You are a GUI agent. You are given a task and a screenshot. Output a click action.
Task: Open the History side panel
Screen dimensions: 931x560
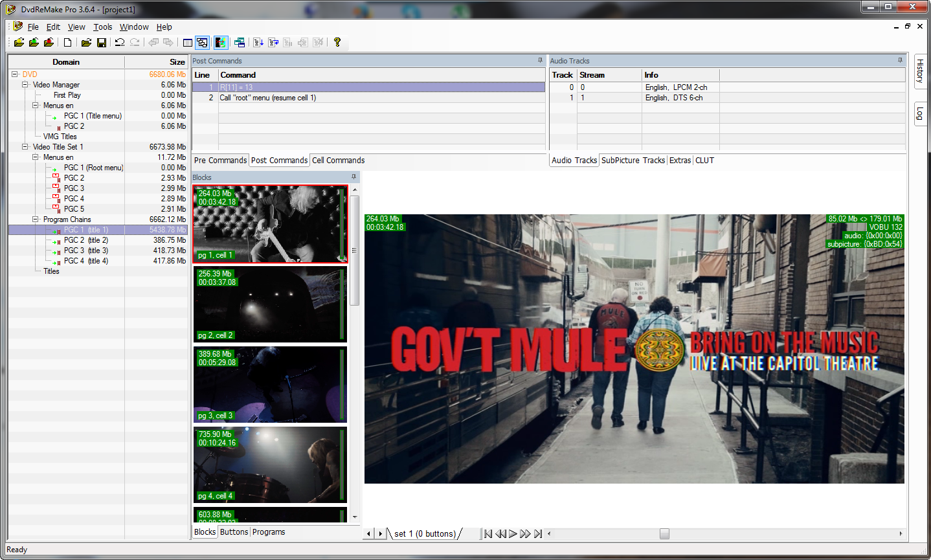click(919, 71)
